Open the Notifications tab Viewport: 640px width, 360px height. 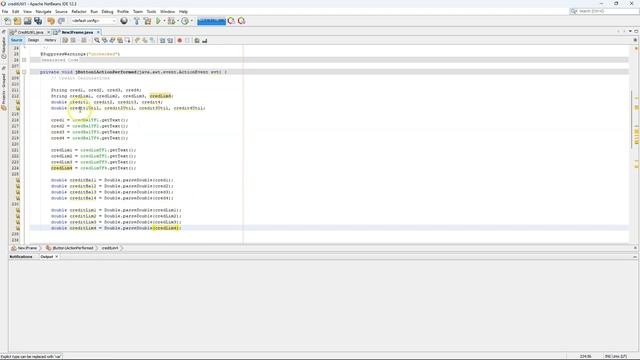pyautogui.click(x=21, y=257)
